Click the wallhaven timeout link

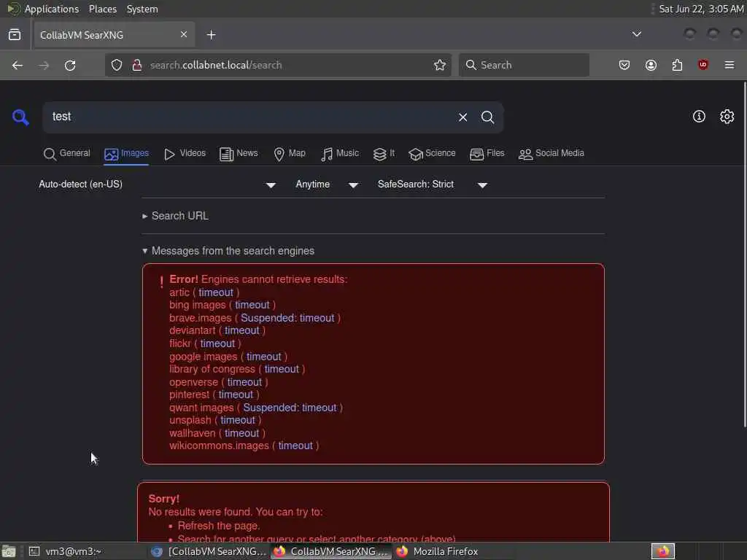(242, 433)
